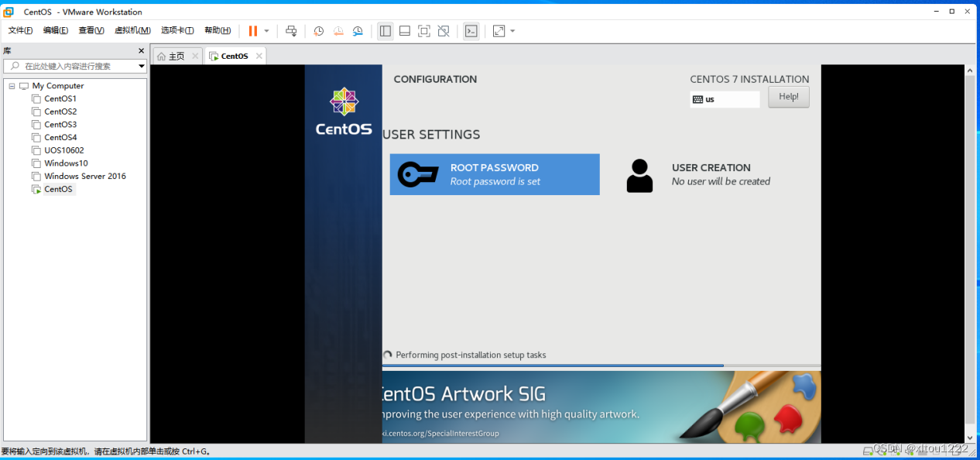This screenshot has height=460, width=980.
Task: Select CentOS2 in the library tree
Action: click(60, 112)
